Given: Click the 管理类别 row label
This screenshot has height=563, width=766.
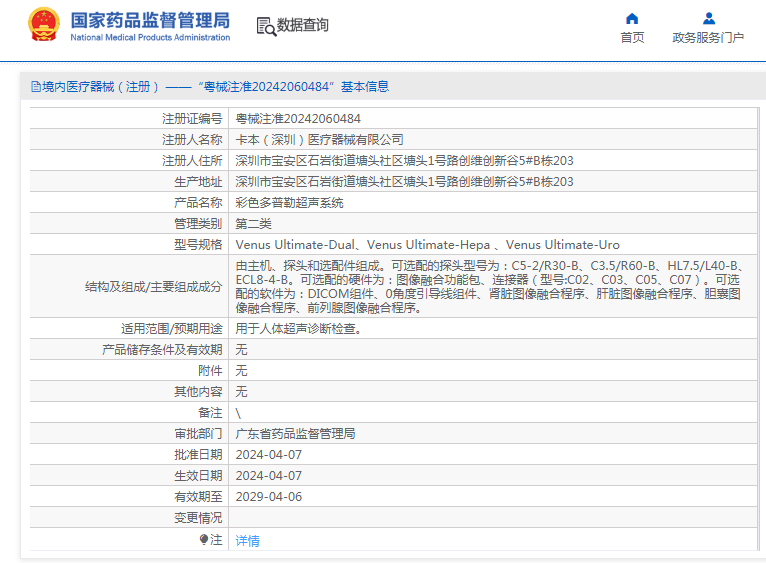Looking at the screenshot, I should (198, 224).
